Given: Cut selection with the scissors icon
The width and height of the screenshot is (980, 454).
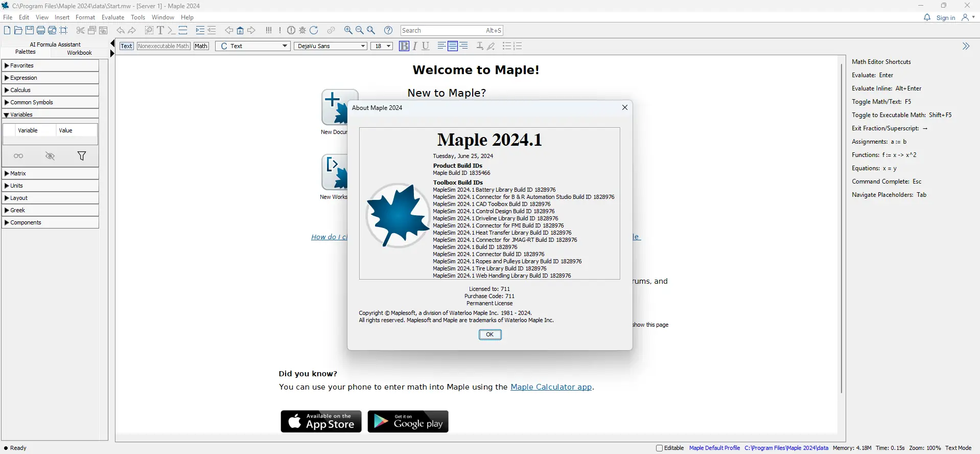Looking at the screenshot, I should (x=80, y=30).
